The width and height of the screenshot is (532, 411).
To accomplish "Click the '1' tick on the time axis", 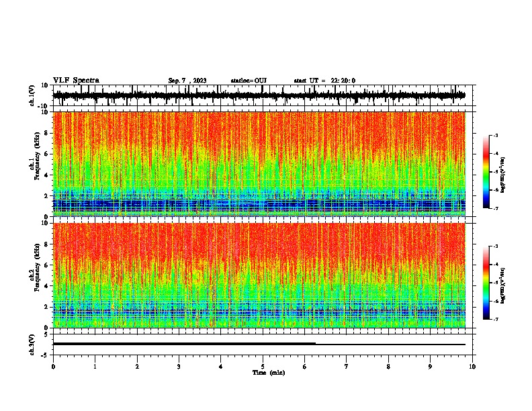I will pyautogui.click(x=95, y=367).
